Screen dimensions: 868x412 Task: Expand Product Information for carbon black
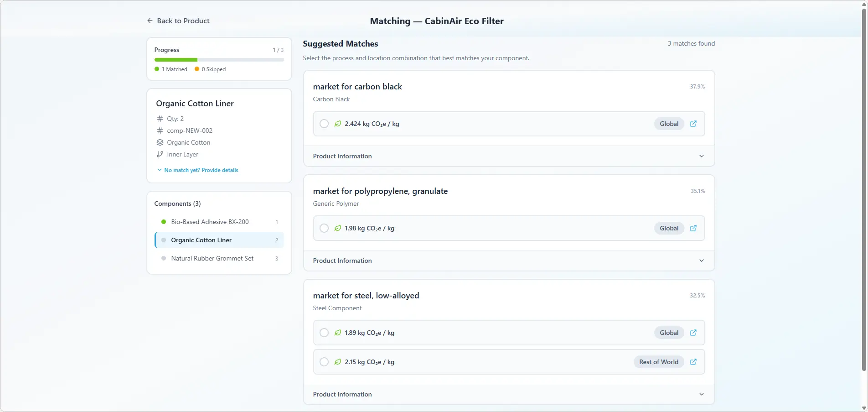(508, 156)
